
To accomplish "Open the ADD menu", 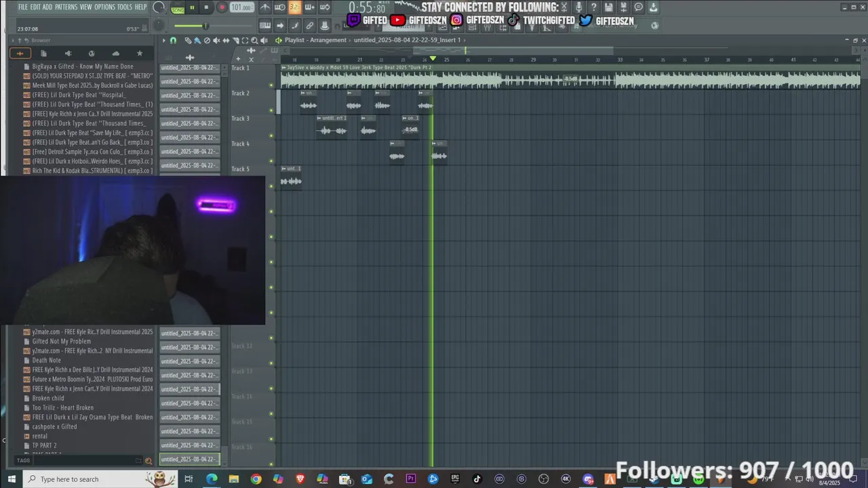I will [x=47, y=7].
